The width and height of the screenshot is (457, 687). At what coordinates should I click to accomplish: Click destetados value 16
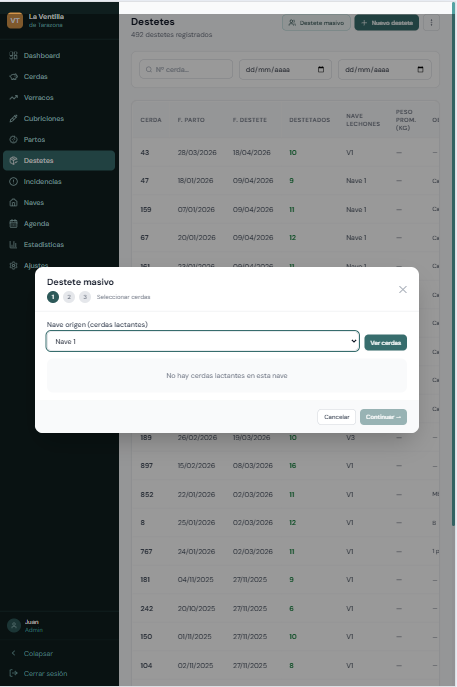293,465
